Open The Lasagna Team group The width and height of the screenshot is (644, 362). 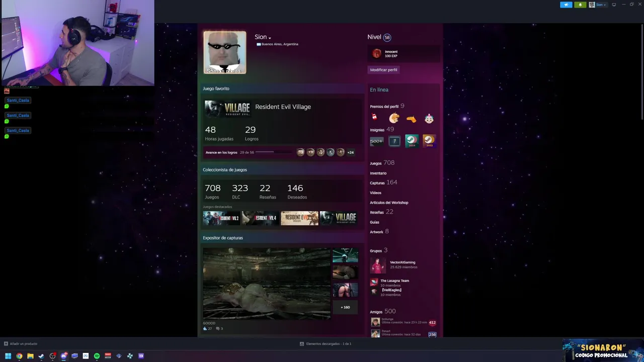394,281
